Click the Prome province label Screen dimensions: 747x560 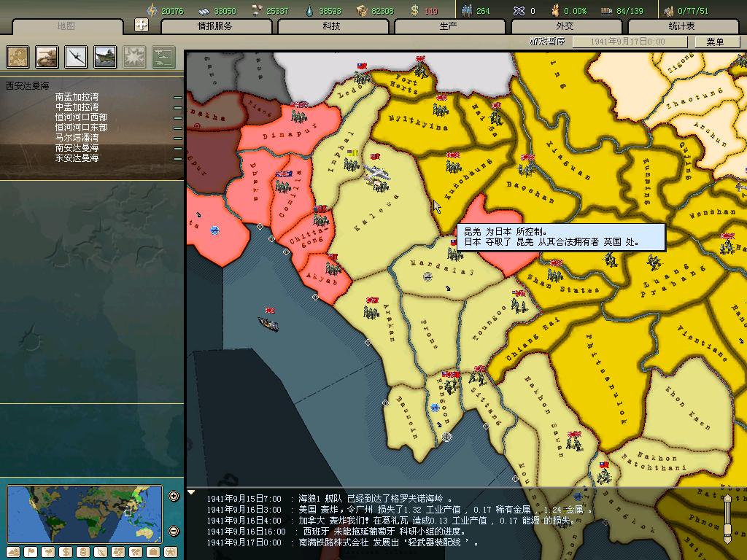point(430,334)
